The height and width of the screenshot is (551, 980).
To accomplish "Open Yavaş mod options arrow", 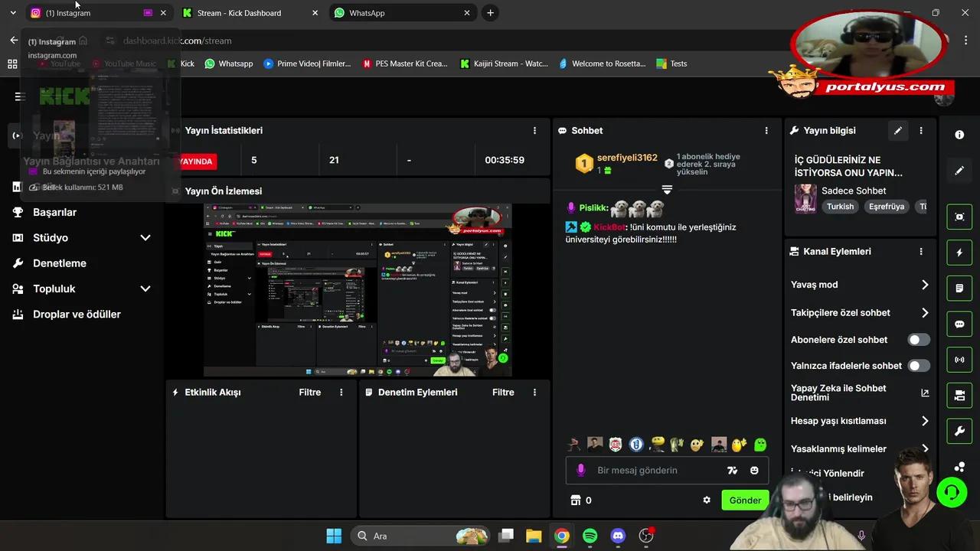I will (x=925, y=285).
